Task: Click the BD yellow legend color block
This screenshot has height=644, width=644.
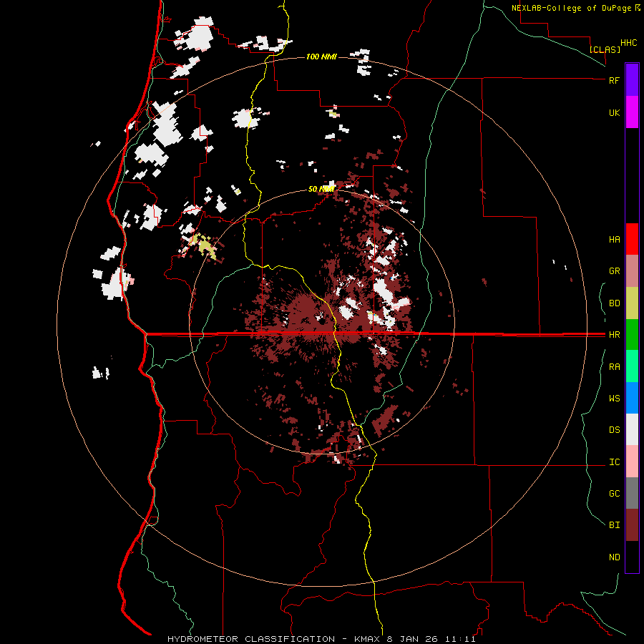Action: tap(632, 303)
